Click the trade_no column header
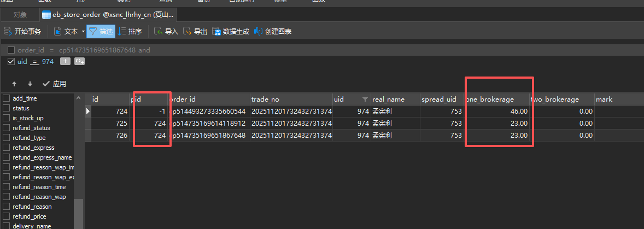Viewport: 644px width, 229px height. (291, 99)
